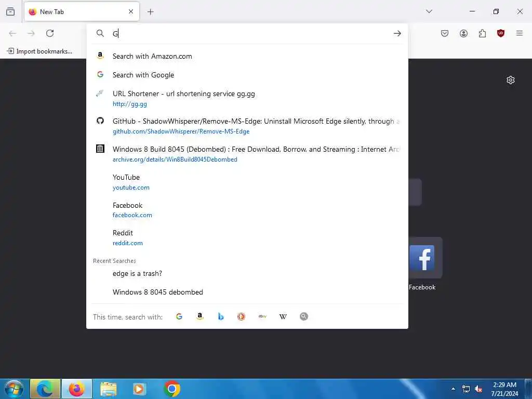Open a new tab with plus button
532x399 pixels.
(x=151, y=12)
